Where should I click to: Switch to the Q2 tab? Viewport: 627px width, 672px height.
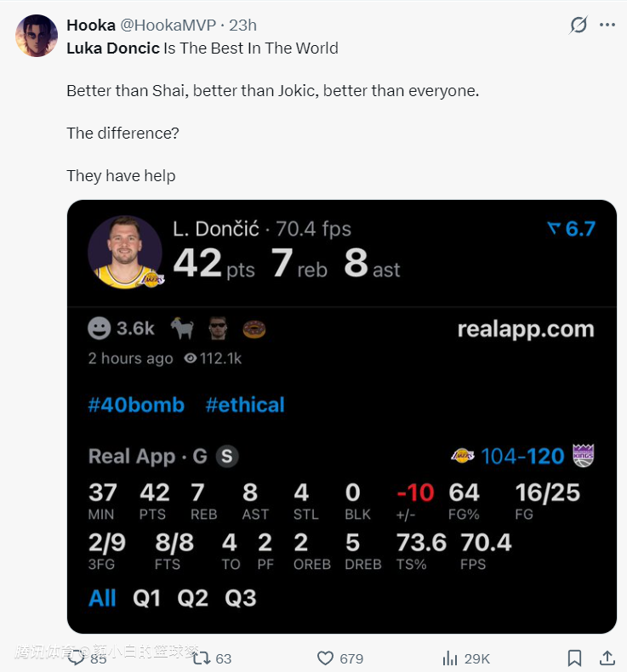193,598
